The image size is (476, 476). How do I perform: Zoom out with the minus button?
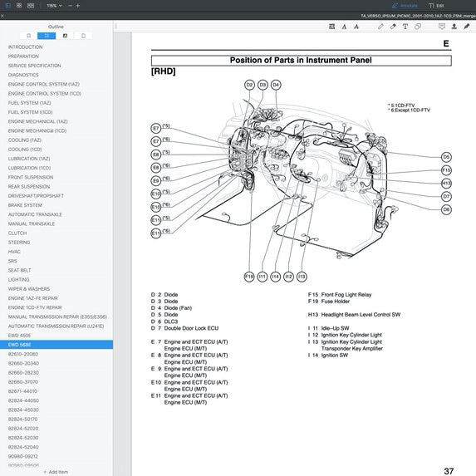[70, 6]
